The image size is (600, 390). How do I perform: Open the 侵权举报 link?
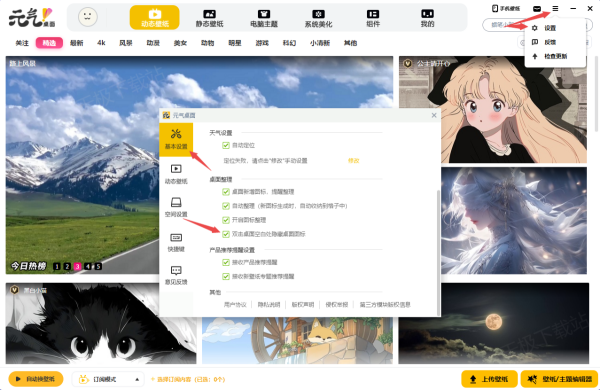337,305
